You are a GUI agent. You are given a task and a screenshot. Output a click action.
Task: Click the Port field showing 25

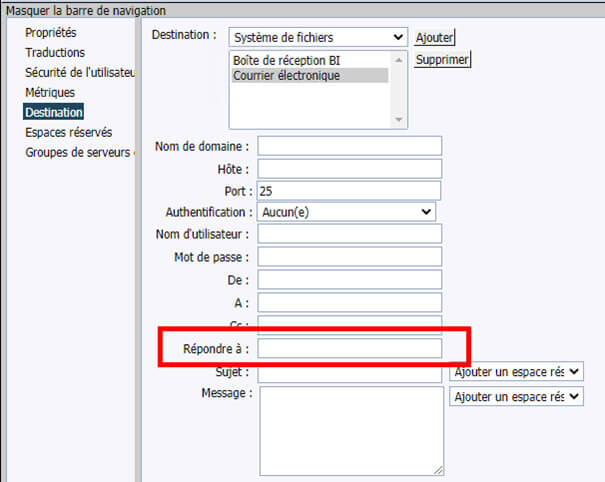(x=349, y=190)
